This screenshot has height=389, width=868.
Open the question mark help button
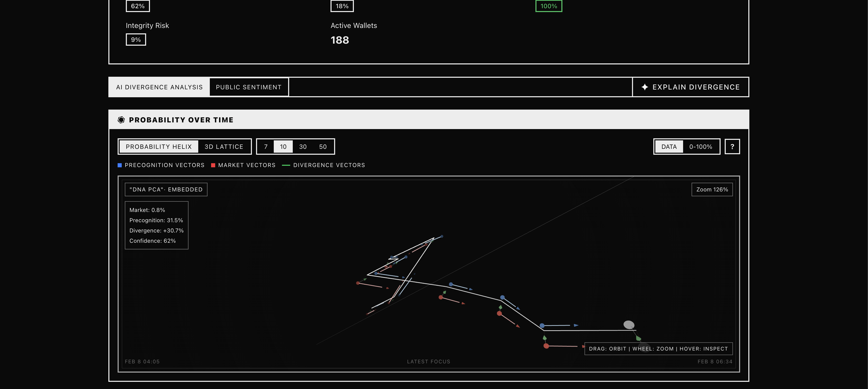(x=732, y=147)
